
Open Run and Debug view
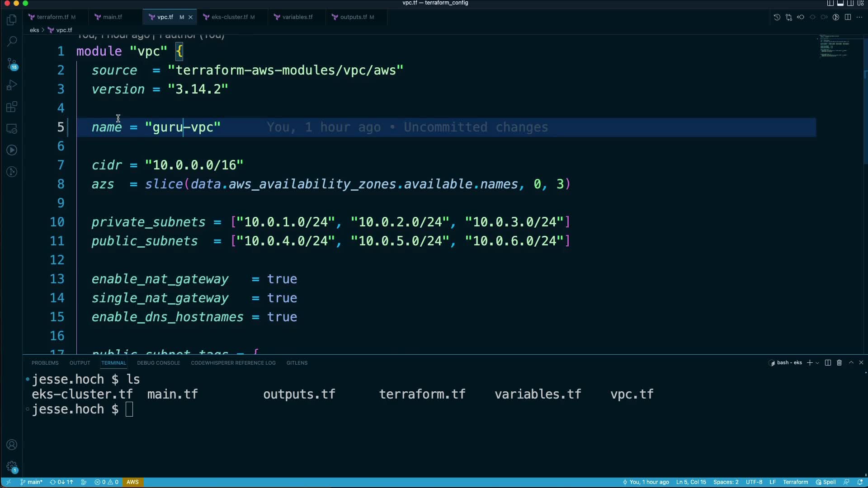click(x=12, y=85)
